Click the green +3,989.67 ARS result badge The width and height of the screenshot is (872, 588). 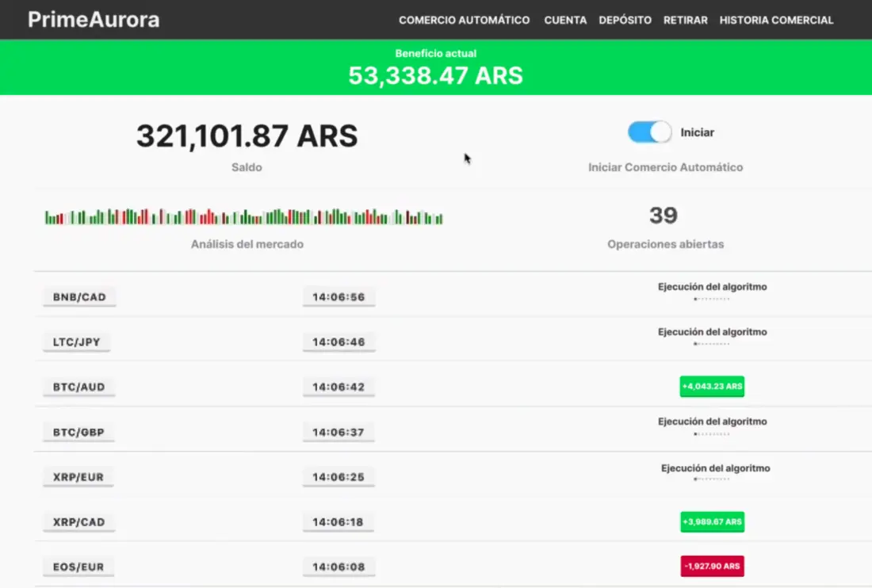(712, 522)
